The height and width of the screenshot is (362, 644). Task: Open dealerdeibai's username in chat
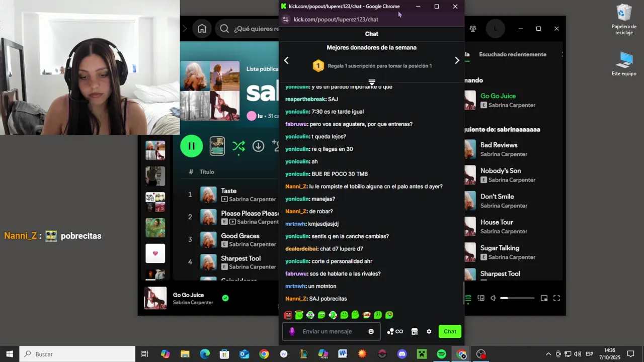click(301, 249)
